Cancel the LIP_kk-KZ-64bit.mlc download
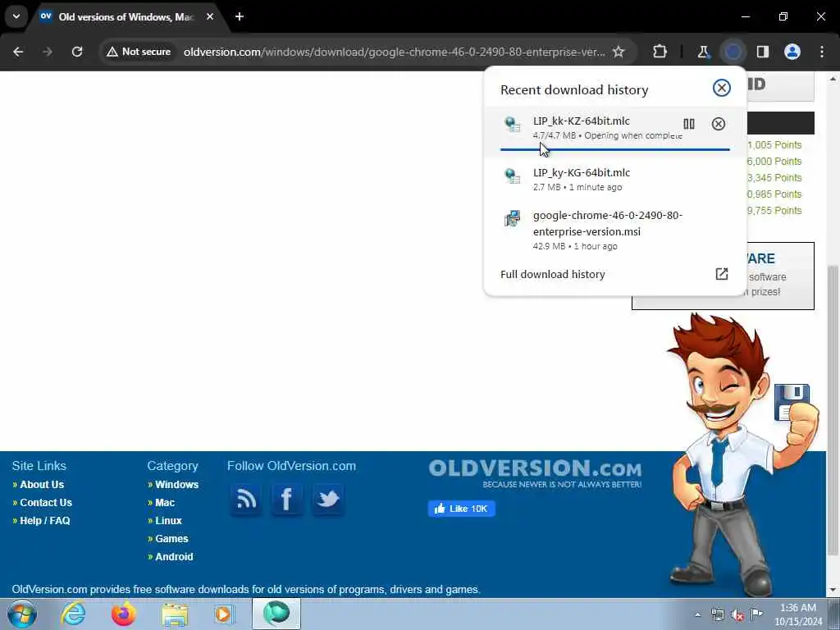 pos(719,124)
